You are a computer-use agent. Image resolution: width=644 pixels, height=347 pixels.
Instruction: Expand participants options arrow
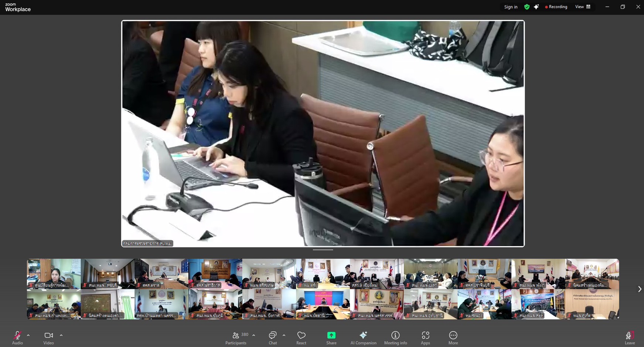click(254, 335)
